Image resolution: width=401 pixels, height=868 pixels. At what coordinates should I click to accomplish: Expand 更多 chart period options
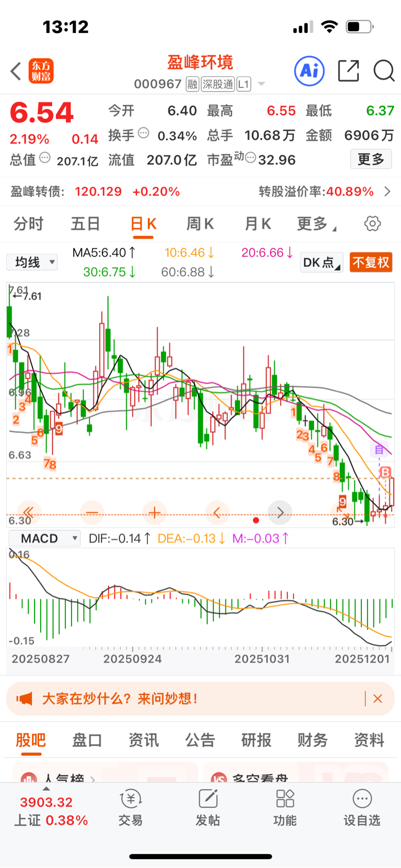point(317,224)
